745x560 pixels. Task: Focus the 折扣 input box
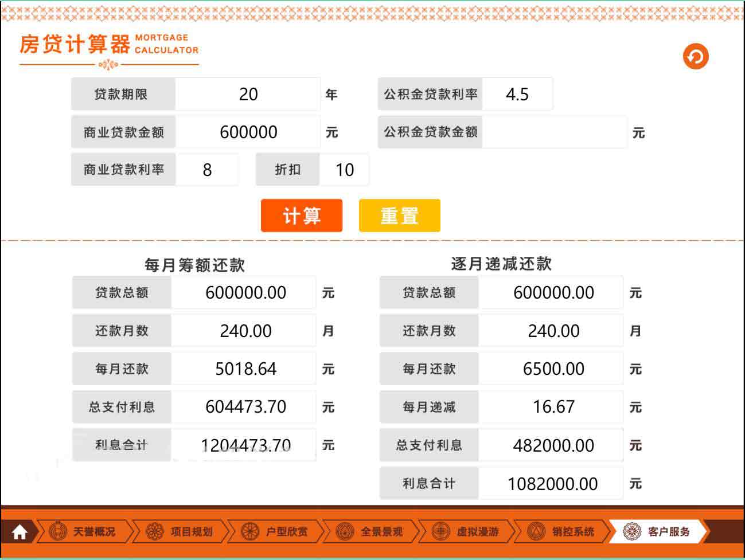(344, 170)
